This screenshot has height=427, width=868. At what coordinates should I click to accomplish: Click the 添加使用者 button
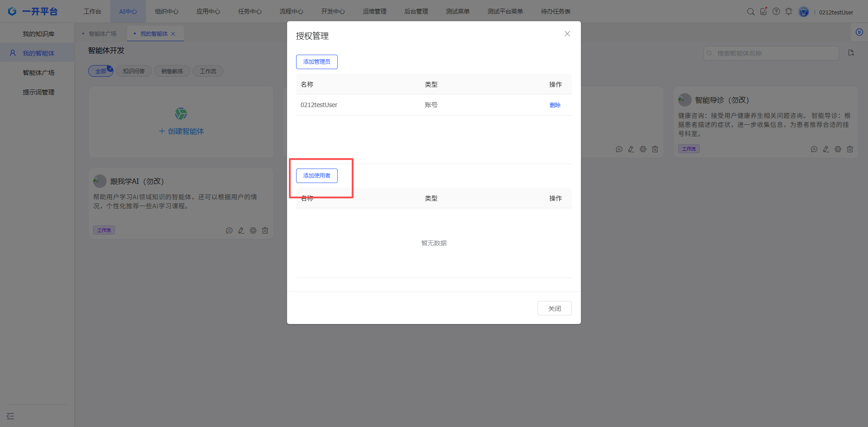[x=316, y=176]
